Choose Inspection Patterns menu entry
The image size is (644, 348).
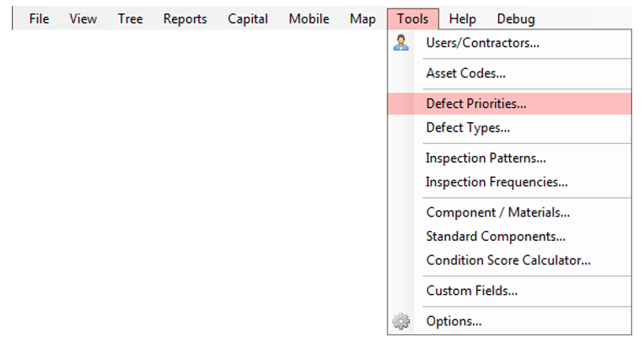click(x=486, y=158)
